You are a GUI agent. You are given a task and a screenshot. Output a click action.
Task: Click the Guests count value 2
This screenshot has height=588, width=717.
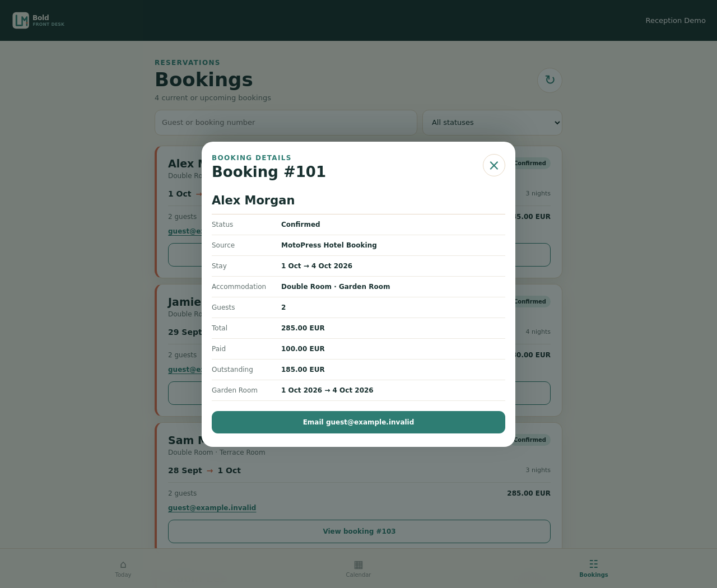point(283,307)
